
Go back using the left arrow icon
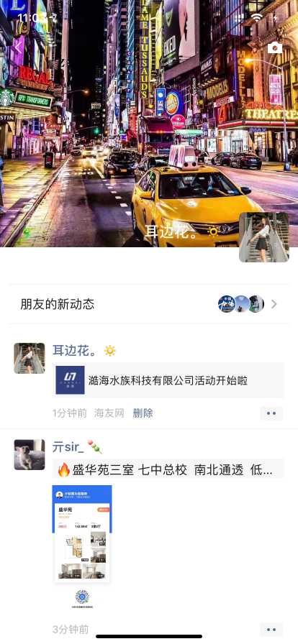(17, 47)
